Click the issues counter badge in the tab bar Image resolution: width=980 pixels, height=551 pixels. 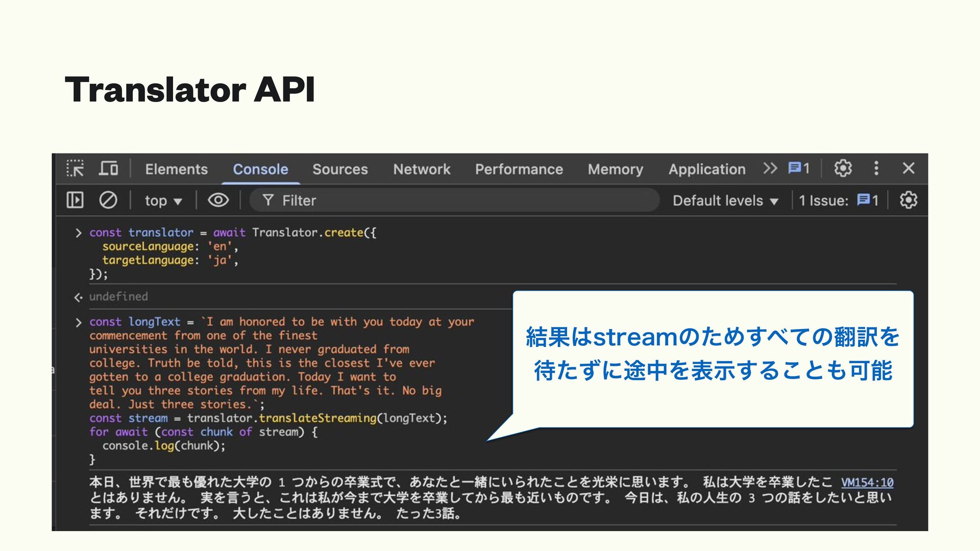799,168
